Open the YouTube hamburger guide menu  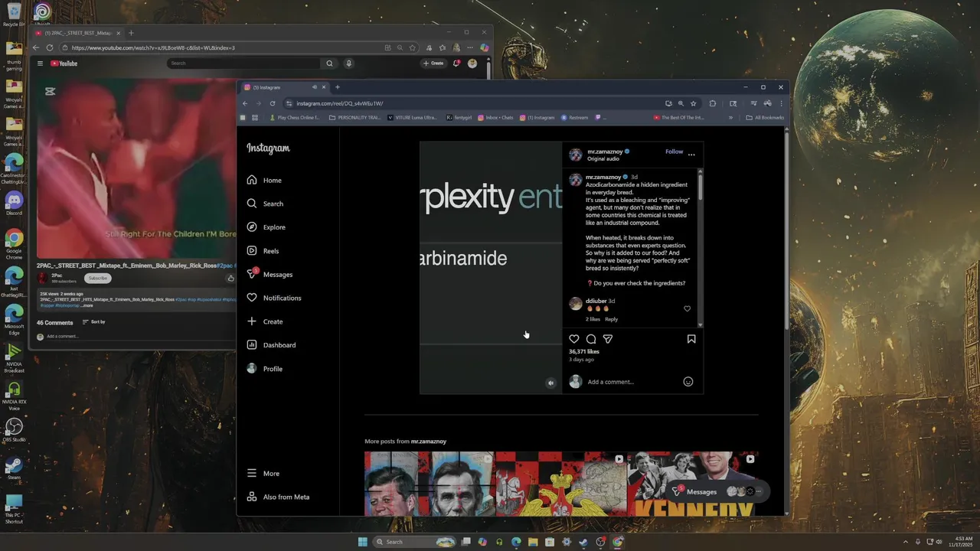[x=41, y=64]
